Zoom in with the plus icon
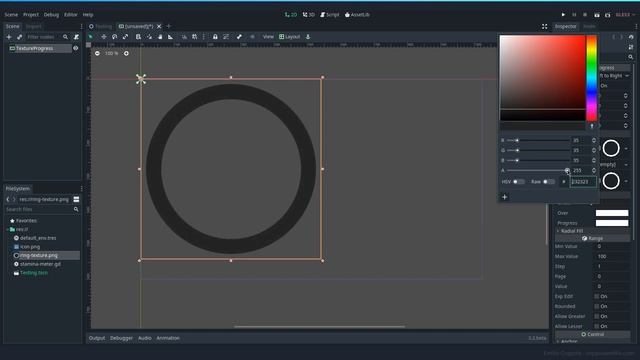 click(127, 53)
